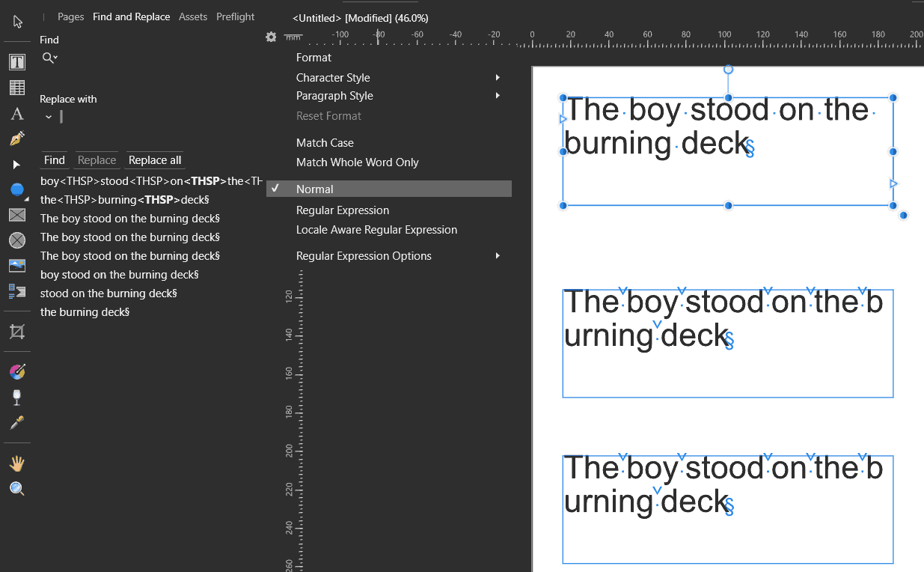Select the Vector Crop tool

click(x=17, y=332)
